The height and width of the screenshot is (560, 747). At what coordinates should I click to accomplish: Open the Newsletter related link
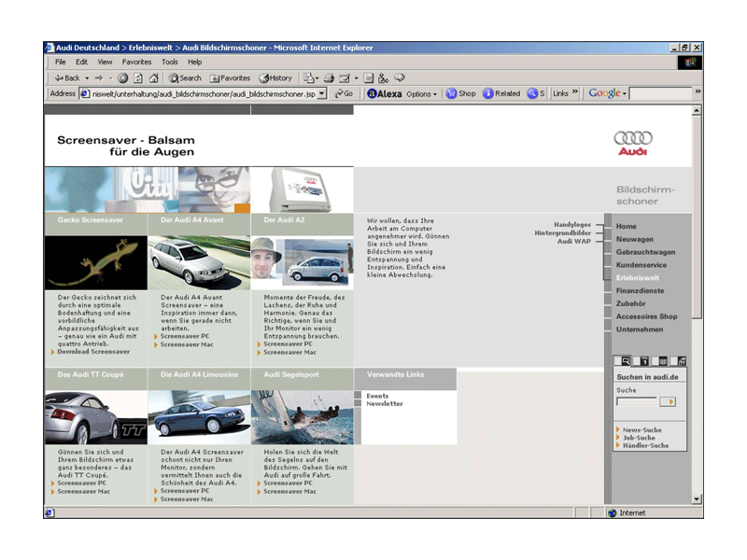coord(385,404)
